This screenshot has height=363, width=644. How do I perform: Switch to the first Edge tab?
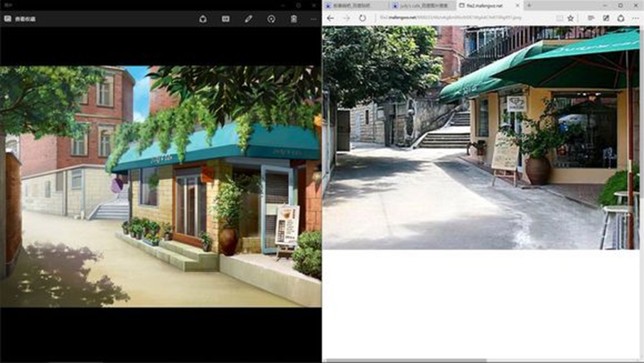[355, 6]
